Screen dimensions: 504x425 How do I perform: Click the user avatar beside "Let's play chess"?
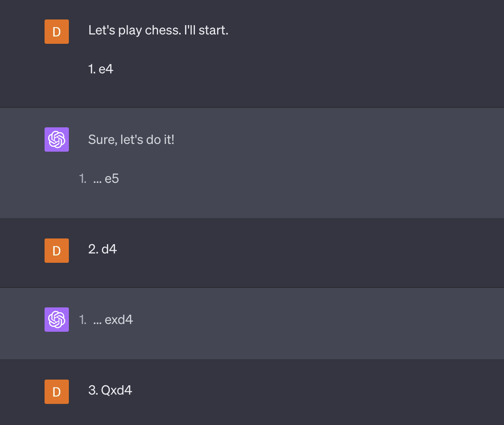pos(57,32)
